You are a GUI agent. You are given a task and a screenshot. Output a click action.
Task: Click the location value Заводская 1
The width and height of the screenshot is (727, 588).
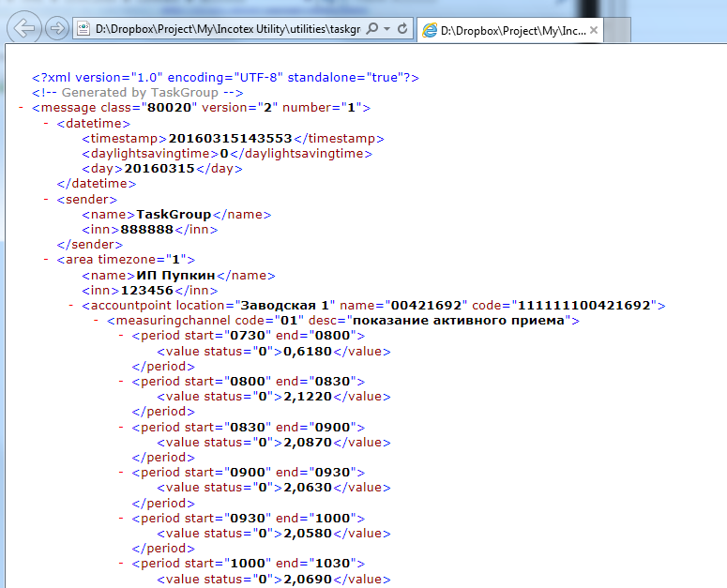pos(284,306)
